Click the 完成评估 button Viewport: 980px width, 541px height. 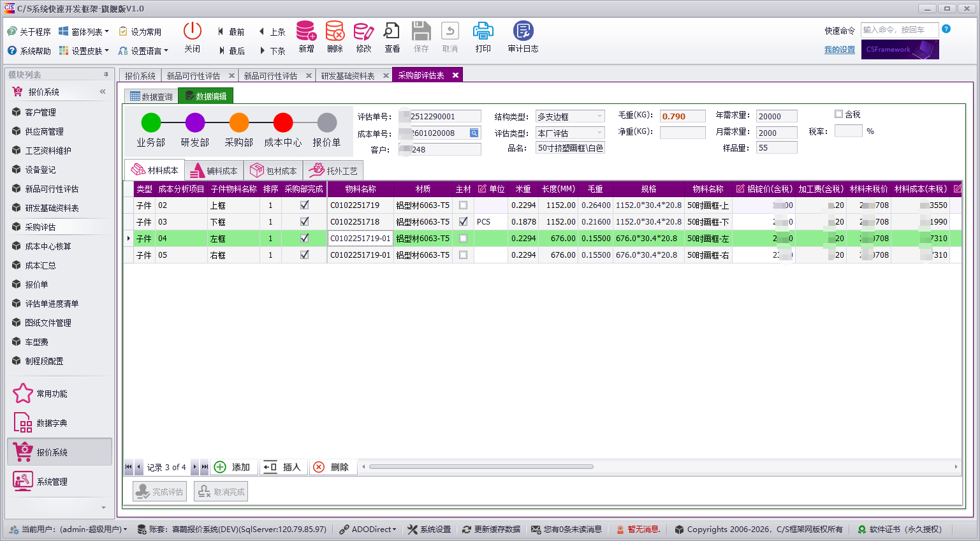(x=159, y=492)
